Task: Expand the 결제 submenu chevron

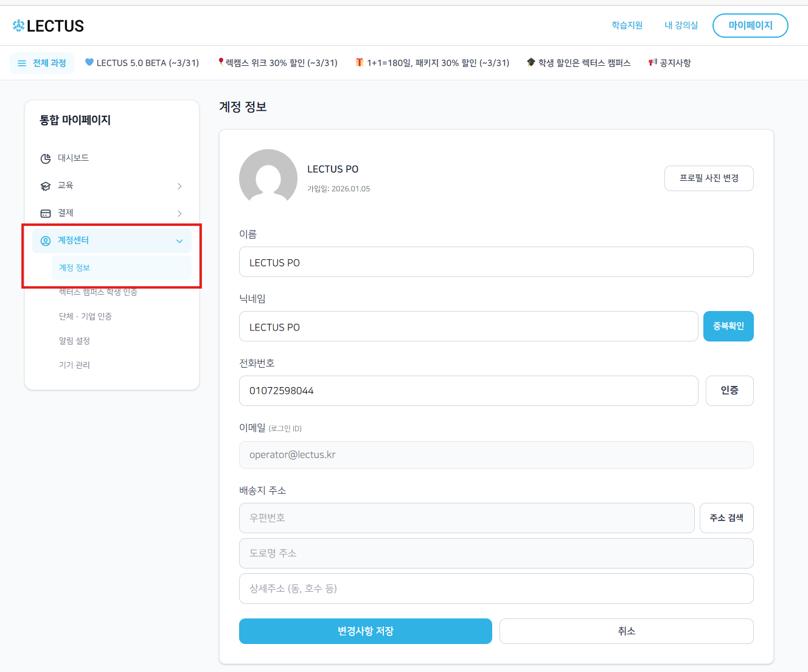Action: coord(179,214)
